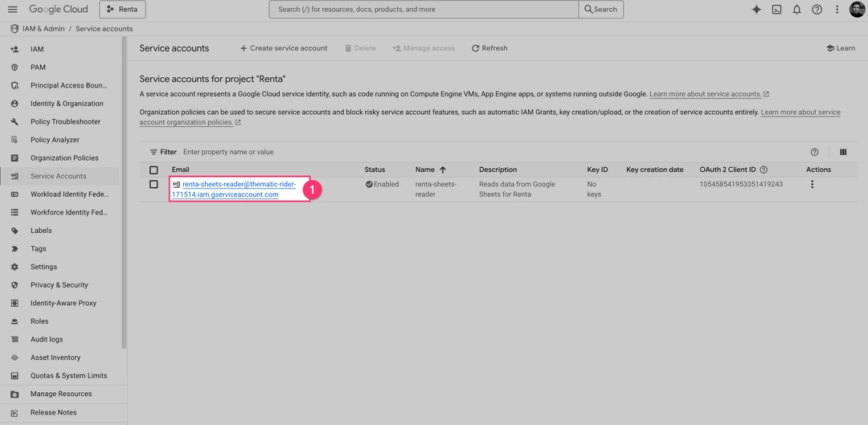
Task: Open the notifications bell
Action: tap(796, 10)
